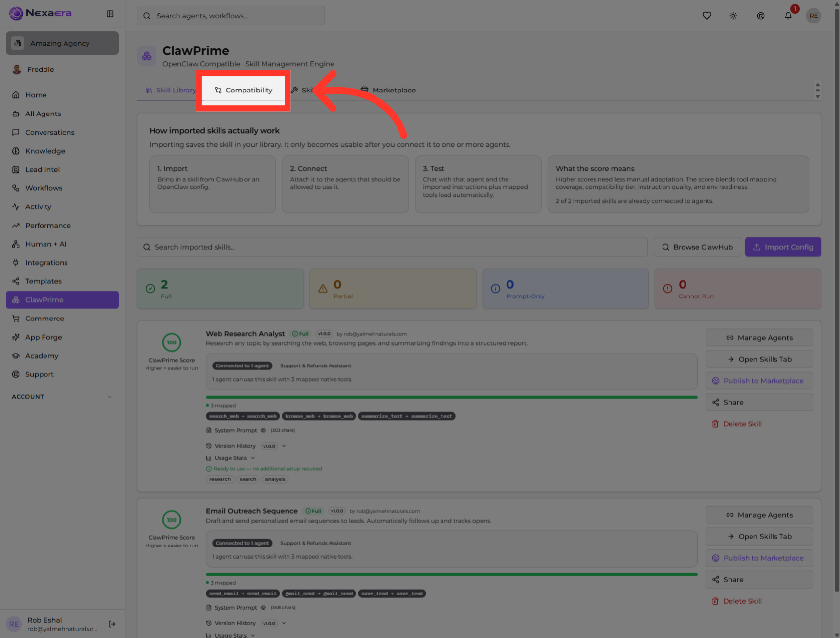
Task: Open Conversations in sidebar
Action: pos(62,132)
